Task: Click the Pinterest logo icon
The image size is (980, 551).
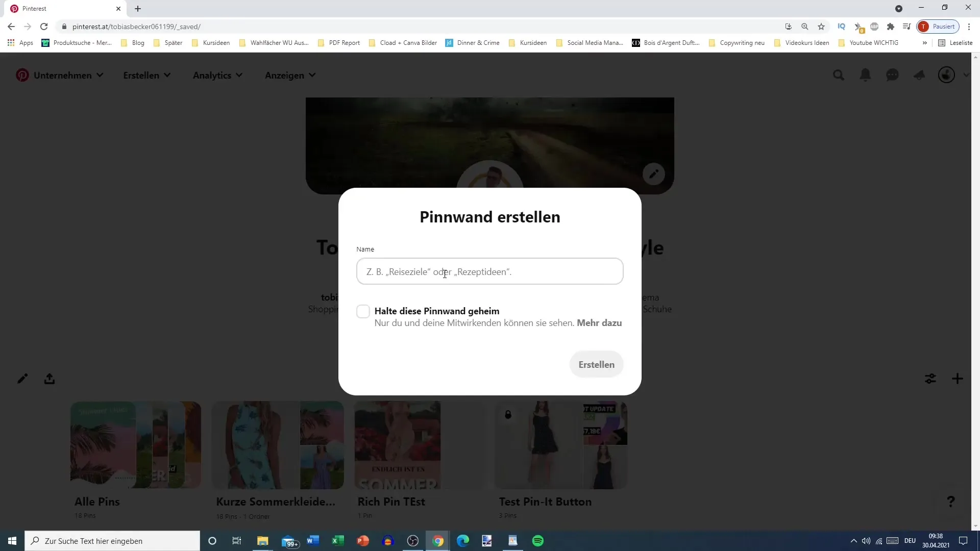Action: (x=22, y=76)
